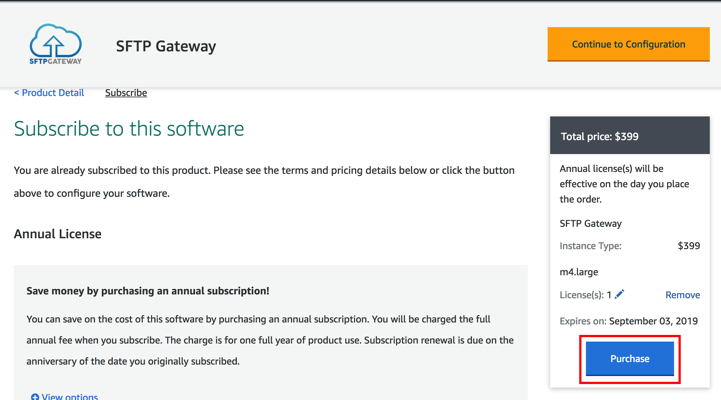Screen dimensions: 721x400
Task: Click Continue to Configuration button
Action: pyautogui.click(x=628, y=44)
